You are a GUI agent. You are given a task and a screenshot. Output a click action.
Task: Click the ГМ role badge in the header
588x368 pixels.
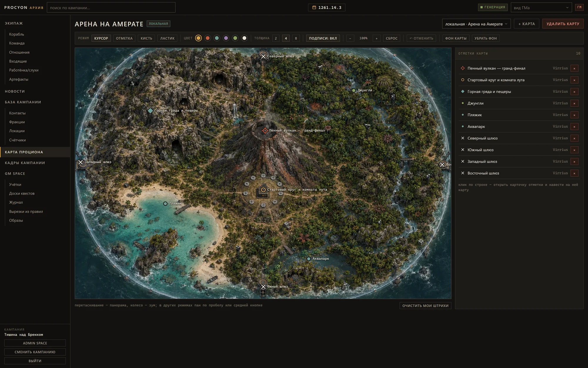click(x=579, y=7)
